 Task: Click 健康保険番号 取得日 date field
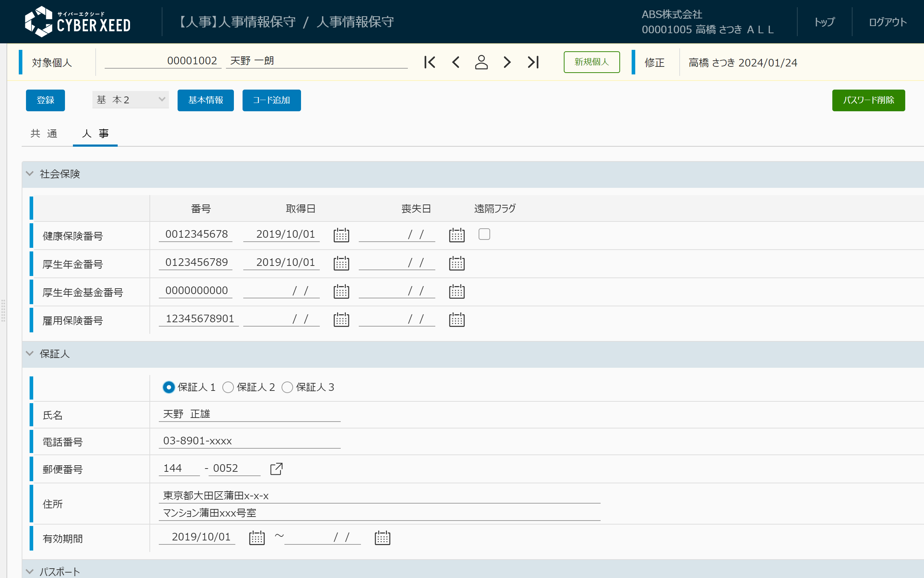click(282, 234)
